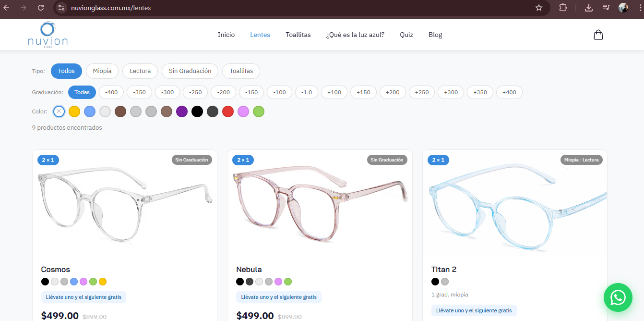View site information icon in address bar
644x321 pixels.
pos(61,8)
